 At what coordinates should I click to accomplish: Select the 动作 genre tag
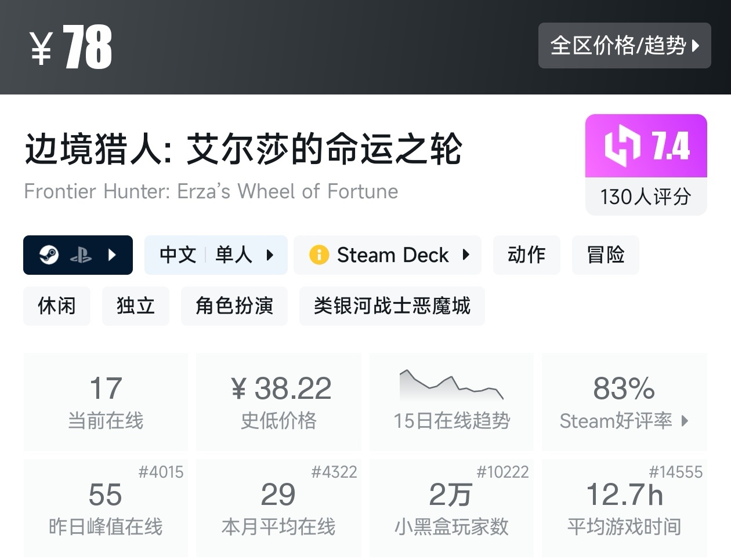526,255
